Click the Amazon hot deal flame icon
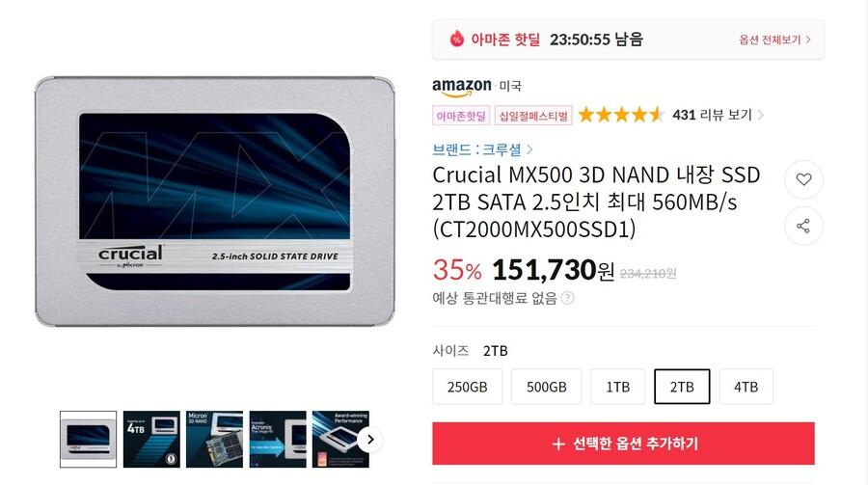The width and height of the screenshot is (868, 485). click(457, 39)
